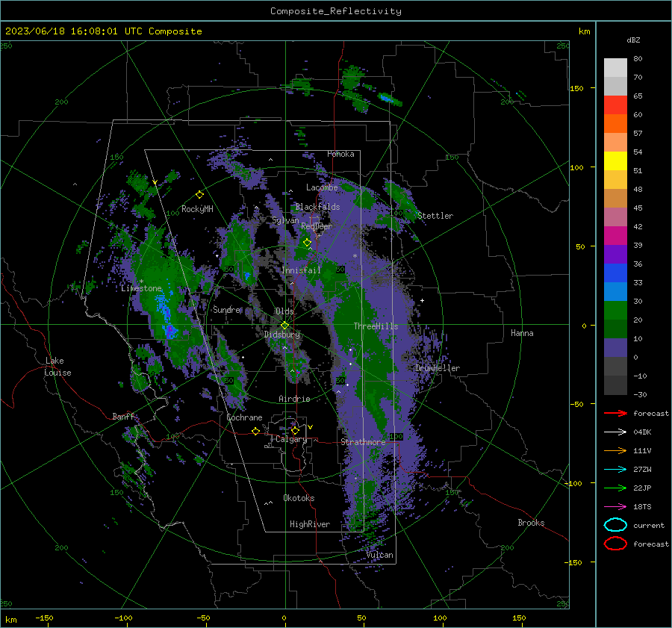Click the red forecast ellipse legend icon

click(615, 544)
